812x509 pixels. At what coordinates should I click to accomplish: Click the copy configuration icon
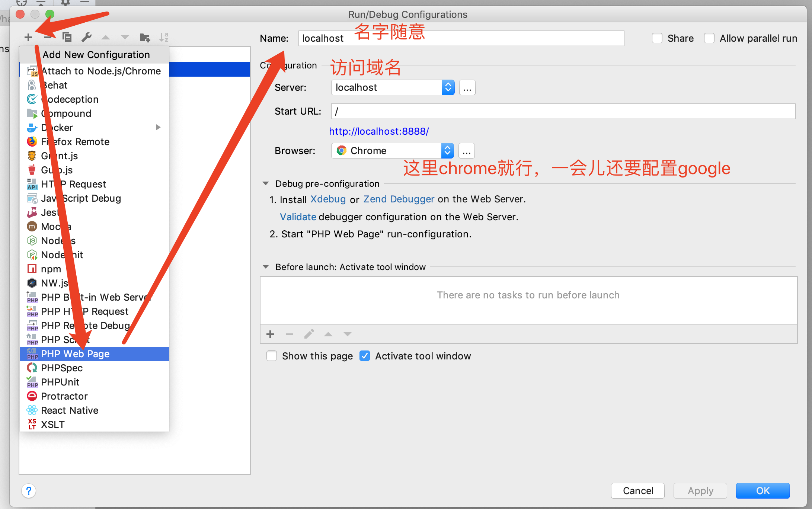[67, 37]
